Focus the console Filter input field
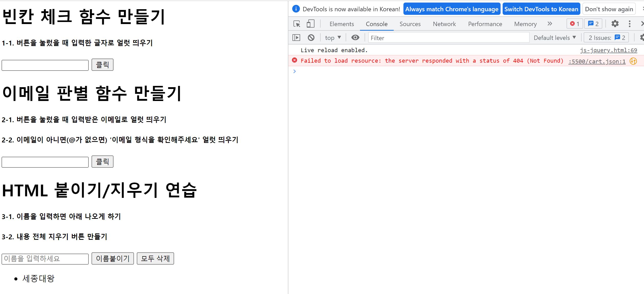 449,38
